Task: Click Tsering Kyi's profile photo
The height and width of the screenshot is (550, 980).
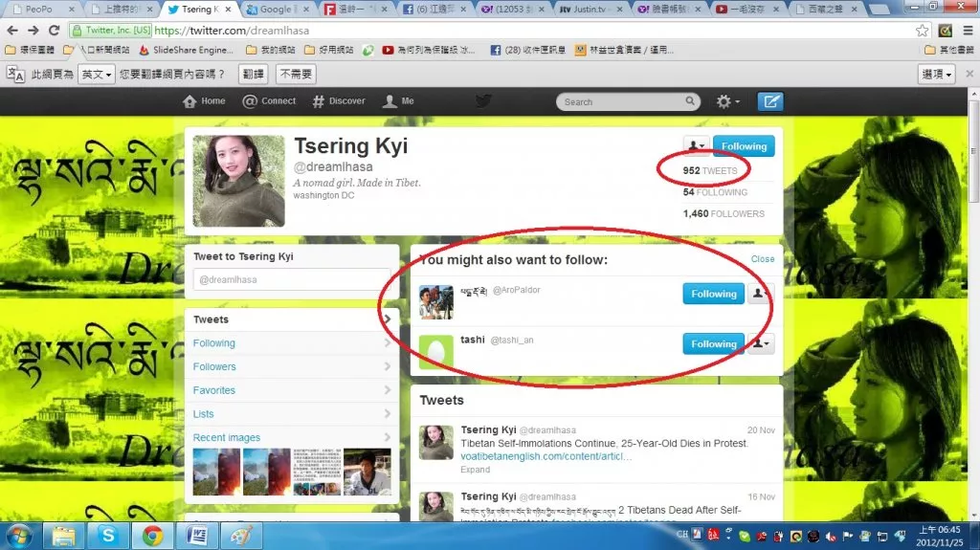Action: [238, 181]
